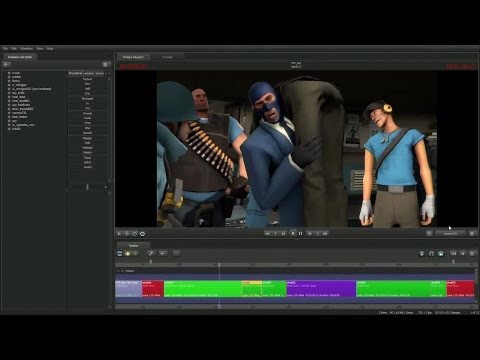Select the Timeline tab

click(x=133, y=246)
